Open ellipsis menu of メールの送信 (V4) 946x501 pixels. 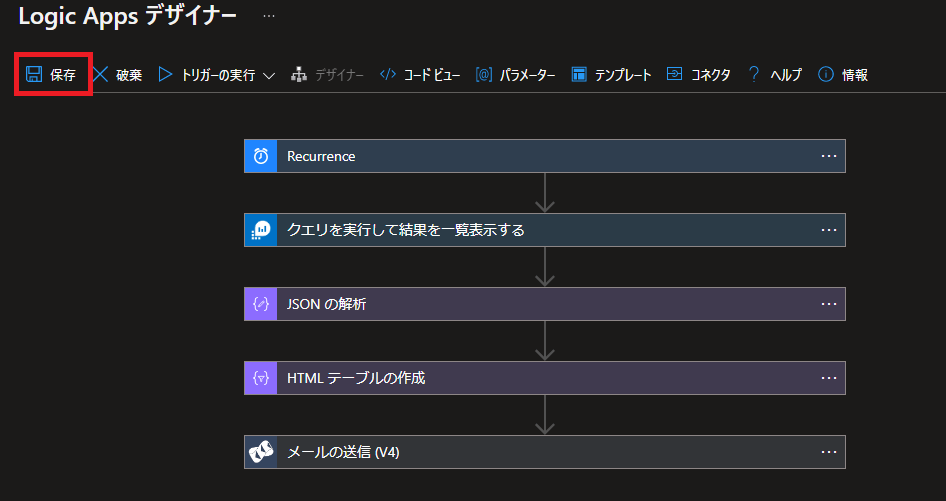click(x=829, y=452)
